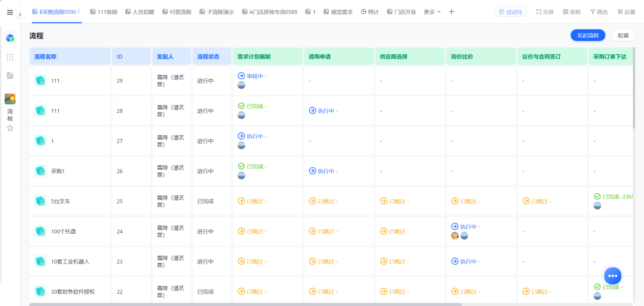644x306 pixels.
Task: Open the dotted grid apps icon in sidebar
Action: coord(10,57)
